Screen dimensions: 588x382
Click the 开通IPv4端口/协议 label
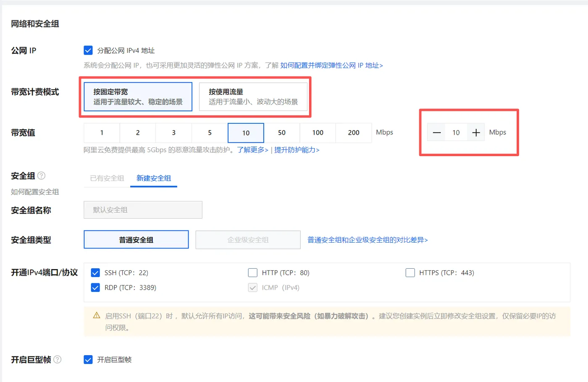44,273
